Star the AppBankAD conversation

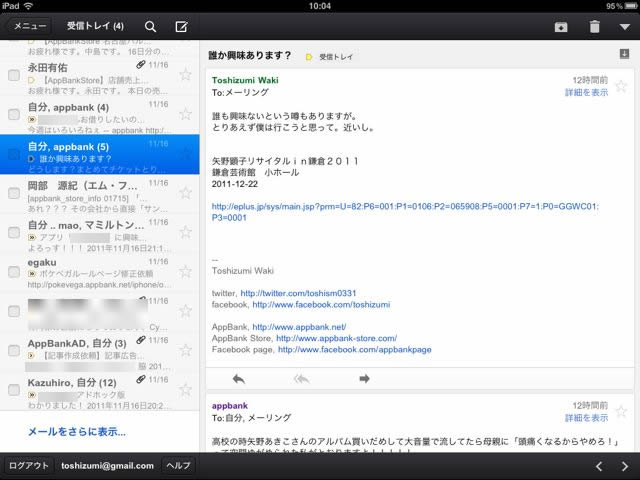coord(186,350)
